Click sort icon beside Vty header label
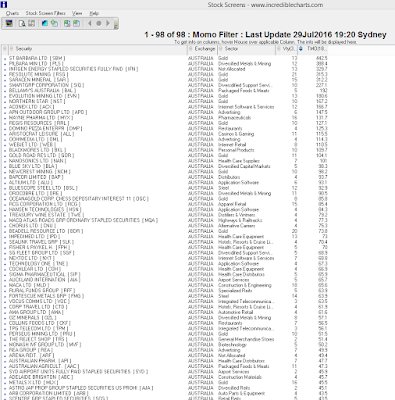This screenshot has height=400, width=395. coord(279,49)
